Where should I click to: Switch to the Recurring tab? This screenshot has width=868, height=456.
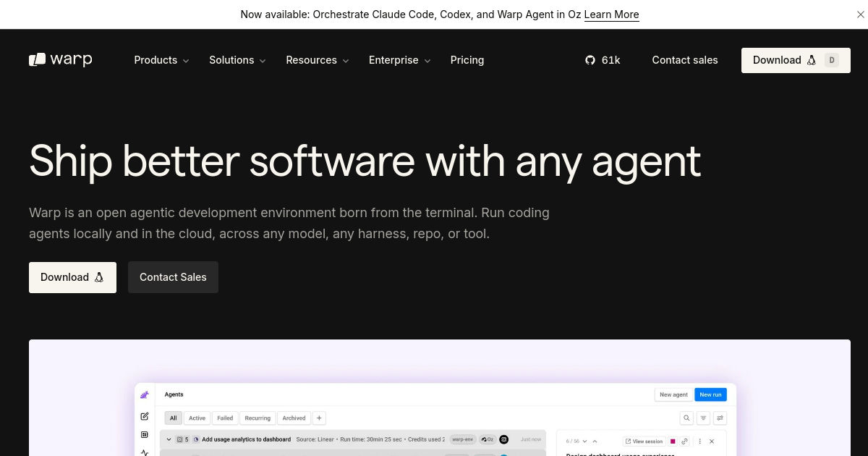pyautogui.click(x=257, y=418)
